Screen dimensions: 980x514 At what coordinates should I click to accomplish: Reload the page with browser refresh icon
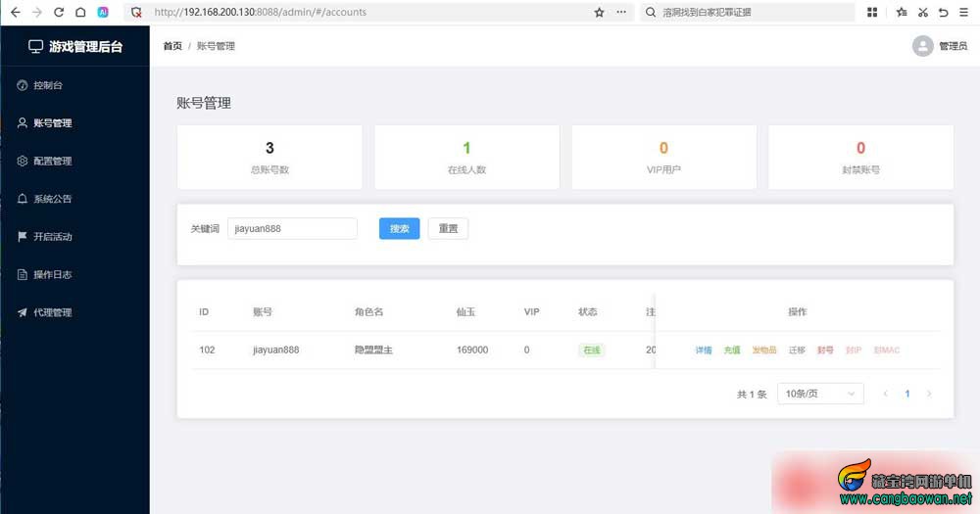pos(59,12)
